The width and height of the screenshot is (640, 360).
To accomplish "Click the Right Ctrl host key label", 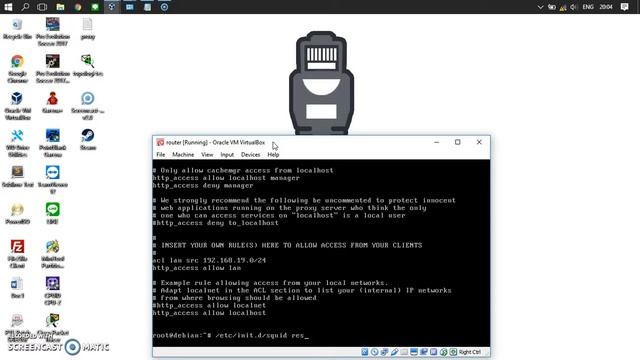I will (x=470, y=352).
